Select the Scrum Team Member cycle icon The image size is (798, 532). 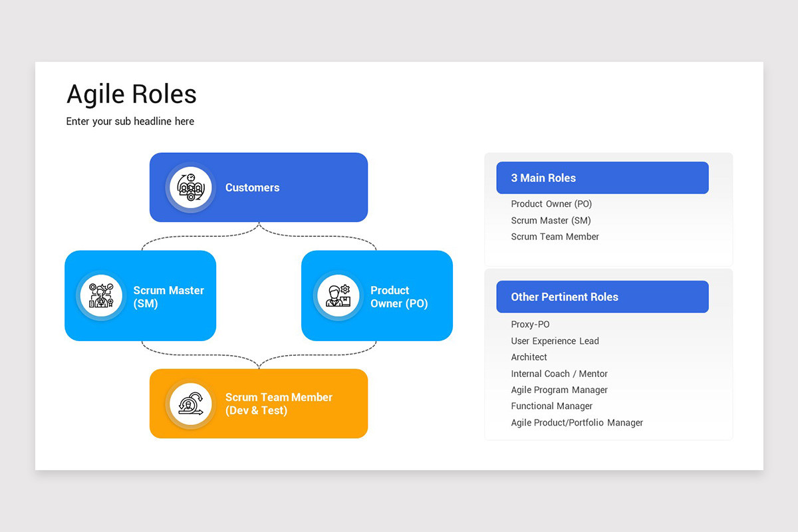tap(191, 404)
